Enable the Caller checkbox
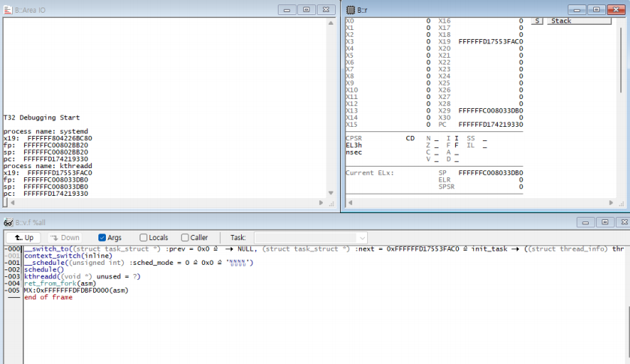The width and height of the screenshot is (630, 364). 184,237
